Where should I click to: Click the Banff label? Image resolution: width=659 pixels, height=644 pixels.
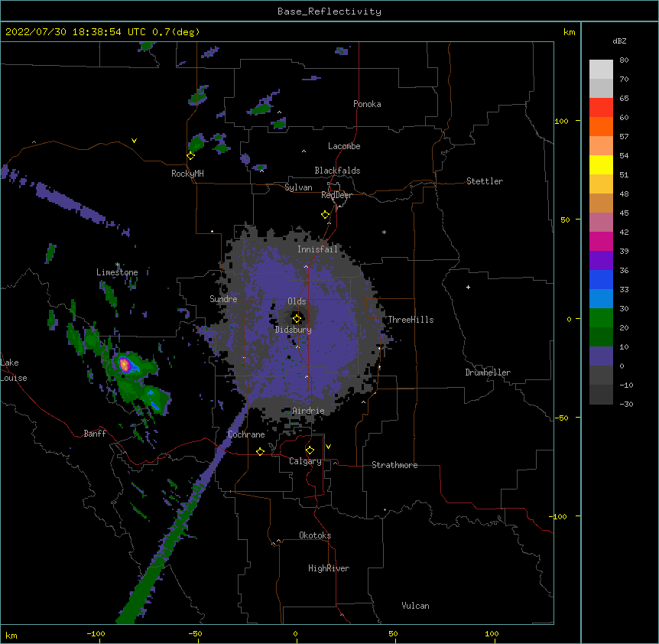95,434
